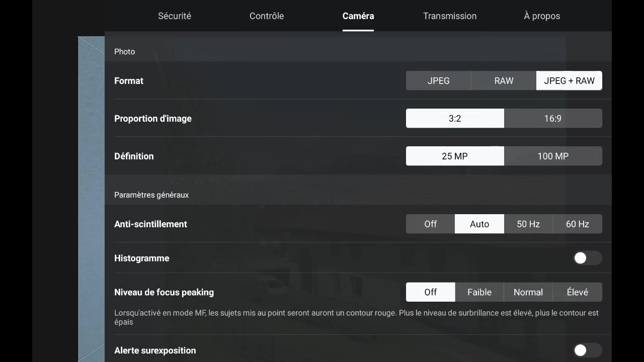Set photo format to RAW
Viewport: 644px width, 362px height.
coord(504,80)
